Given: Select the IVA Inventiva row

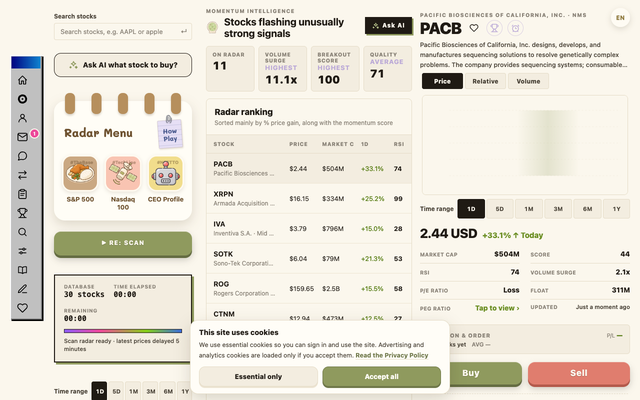Looking at the screenshot, I should point(309,229).
